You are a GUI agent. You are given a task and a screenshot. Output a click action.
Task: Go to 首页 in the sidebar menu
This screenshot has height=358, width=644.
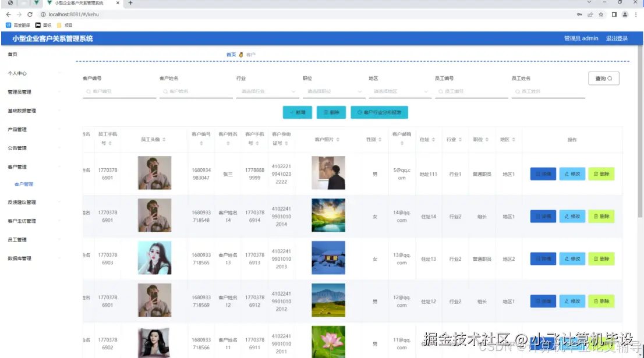pos(13,54)
